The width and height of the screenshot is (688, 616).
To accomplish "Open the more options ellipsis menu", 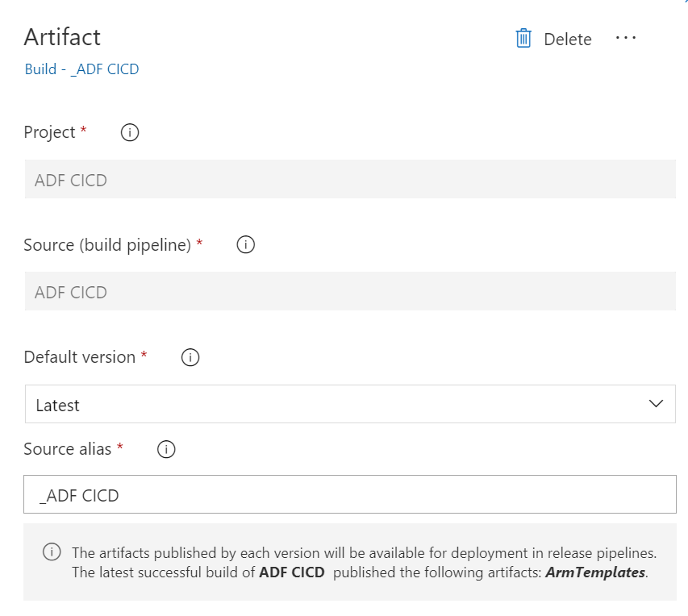I will 626,38.
